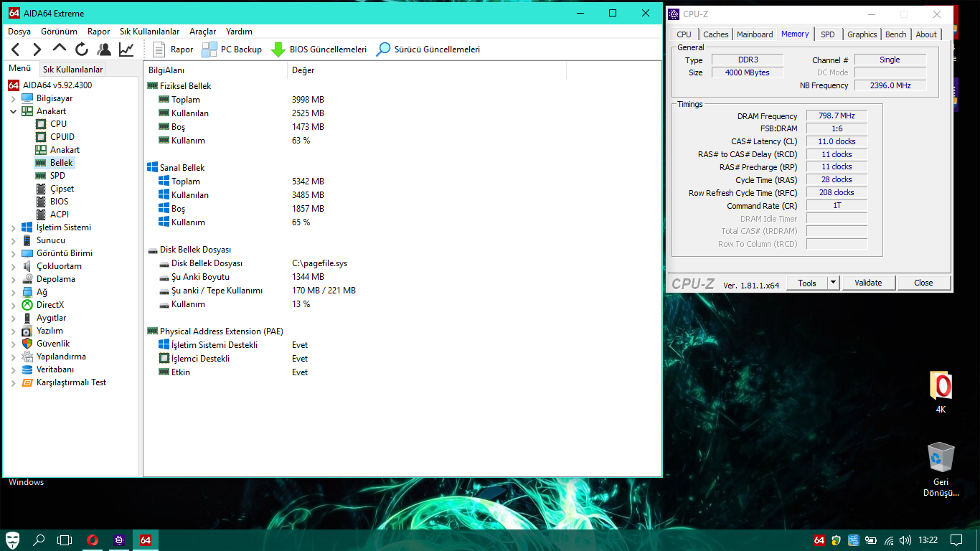The image size is (980, 551).
Task: Expand the Sunucu node
Action: pos(13,240)
